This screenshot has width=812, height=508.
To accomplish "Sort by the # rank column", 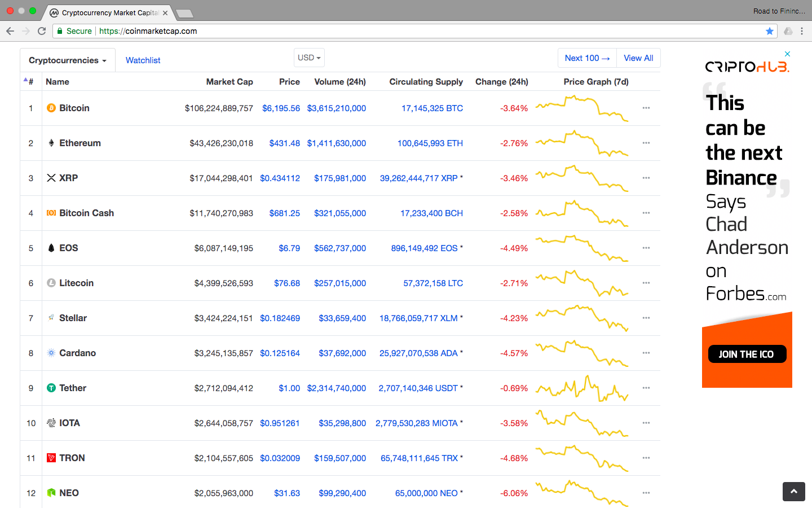I will 31,82.
